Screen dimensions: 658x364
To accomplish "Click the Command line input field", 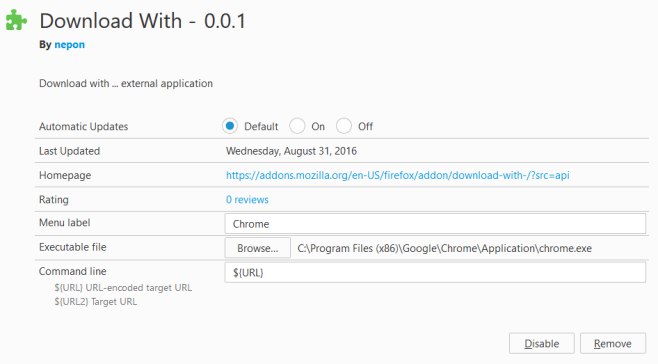I will coord(435,272).
